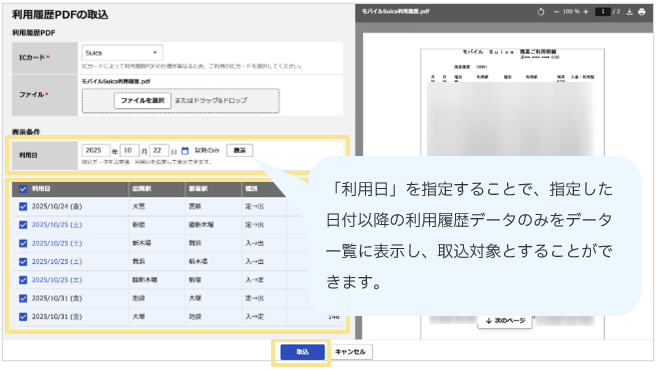Viewport: 658px width, 370px height.
Task: Print the PDF from the viewer toolbar
Action: click(642, 12)
